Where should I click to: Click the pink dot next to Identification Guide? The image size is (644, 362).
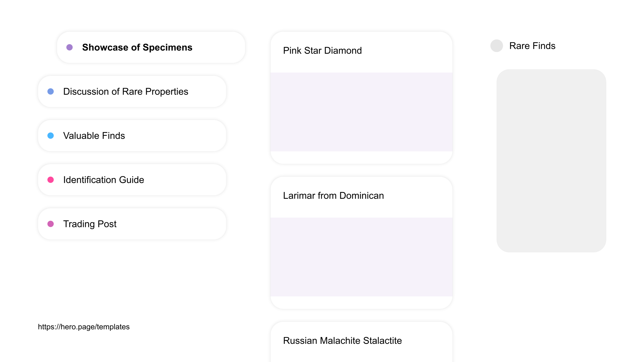50,180
